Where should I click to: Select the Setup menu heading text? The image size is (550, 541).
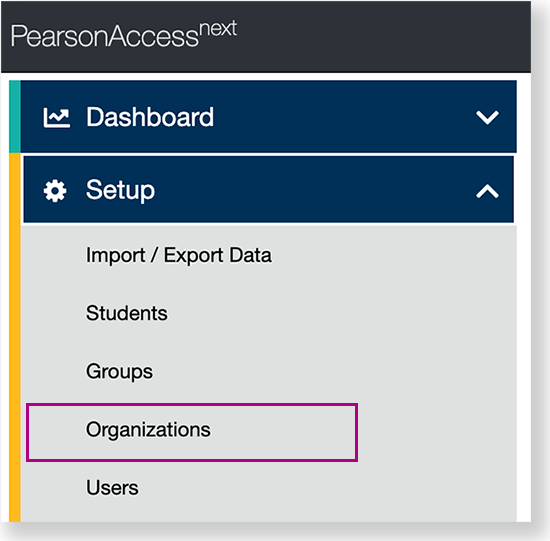(120, 190)
